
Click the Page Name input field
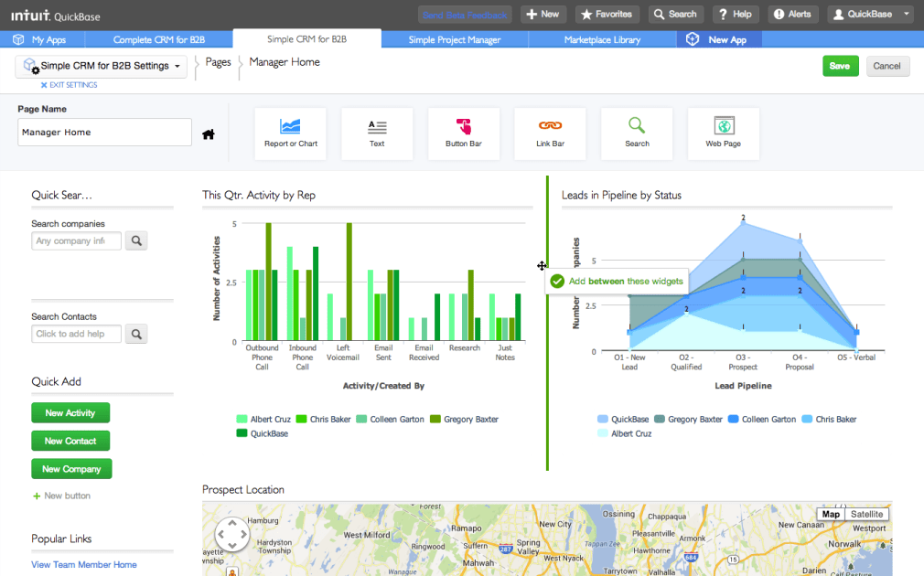coord(103,132)
